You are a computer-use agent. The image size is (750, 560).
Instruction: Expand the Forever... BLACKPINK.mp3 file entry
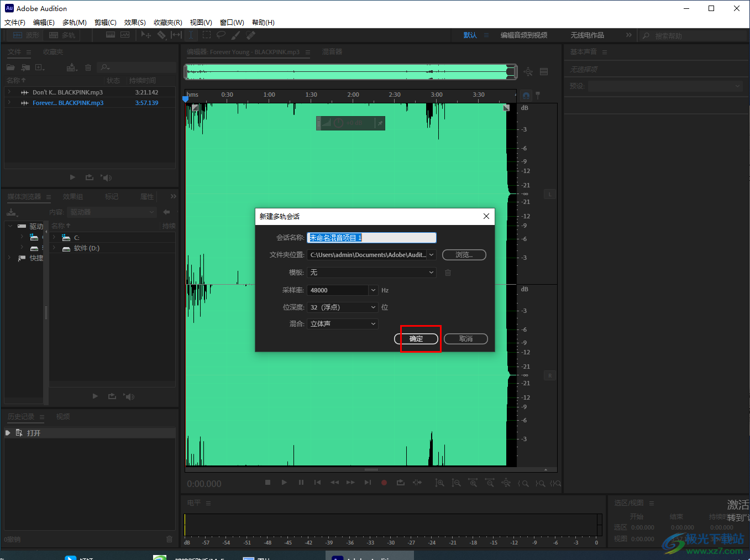point(9,103)
